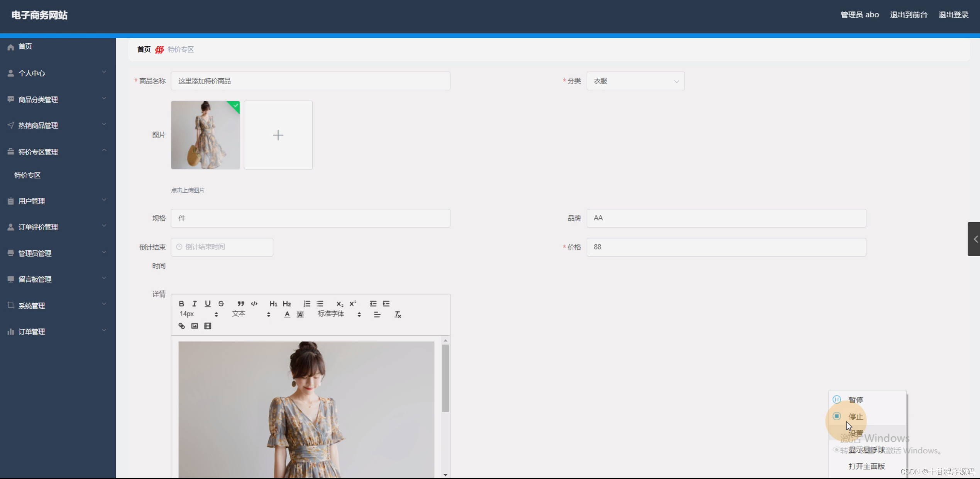Insert a blockquote with the quote icon
Screen dimensions: 980x479
tap(240, 304)
